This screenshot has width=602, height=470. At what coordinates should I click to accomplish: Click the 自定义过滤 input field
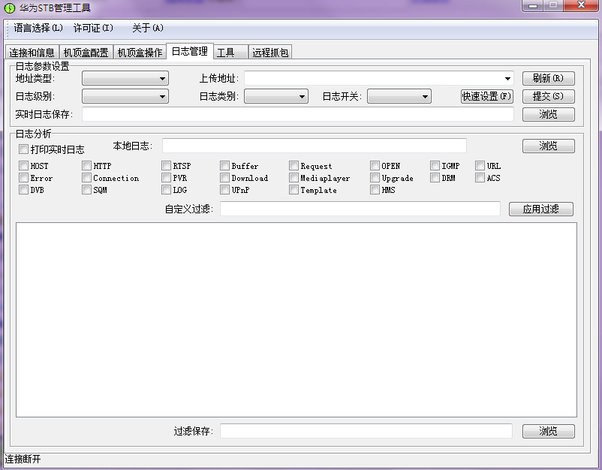tap(360, 209)
